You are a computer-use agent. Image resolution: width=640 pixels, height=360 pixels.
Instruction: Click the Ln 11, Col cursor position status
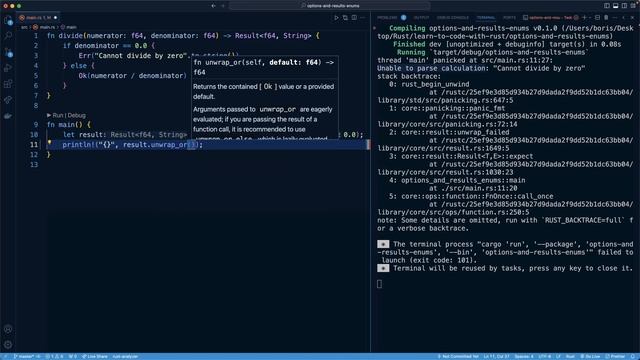tap(496, 356)
